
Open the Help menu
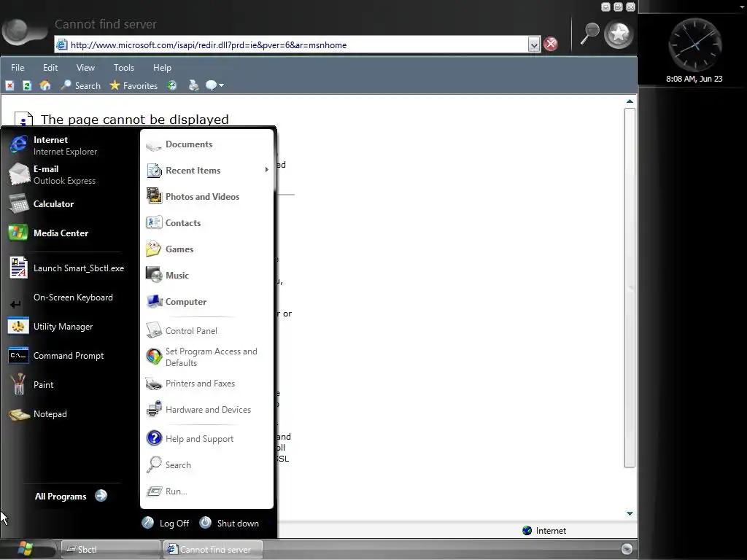coord(162,68)
